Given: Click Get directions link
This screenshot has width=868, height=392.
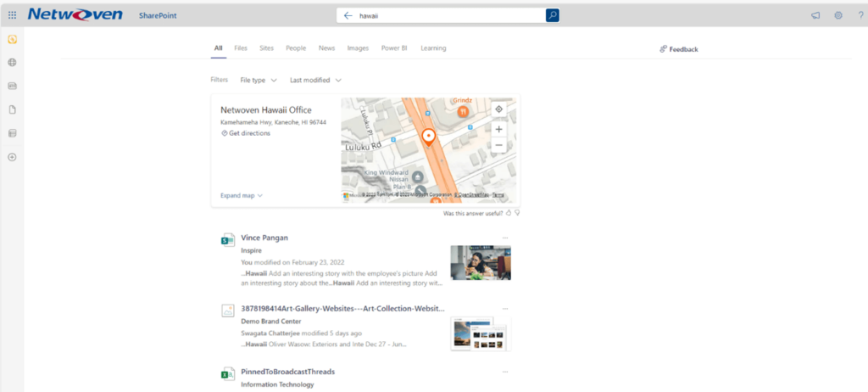Looking at the screenshot, I should pyautogui.click(x=246, y=133).
